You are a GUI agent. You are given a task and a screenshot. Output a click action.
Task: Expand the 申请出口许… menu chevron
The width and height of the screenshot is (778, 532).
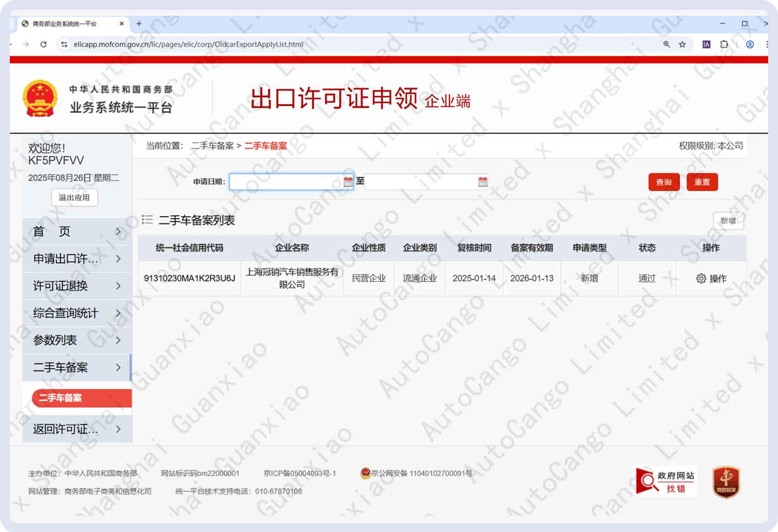pyautogui.click(x=118, y=258)
